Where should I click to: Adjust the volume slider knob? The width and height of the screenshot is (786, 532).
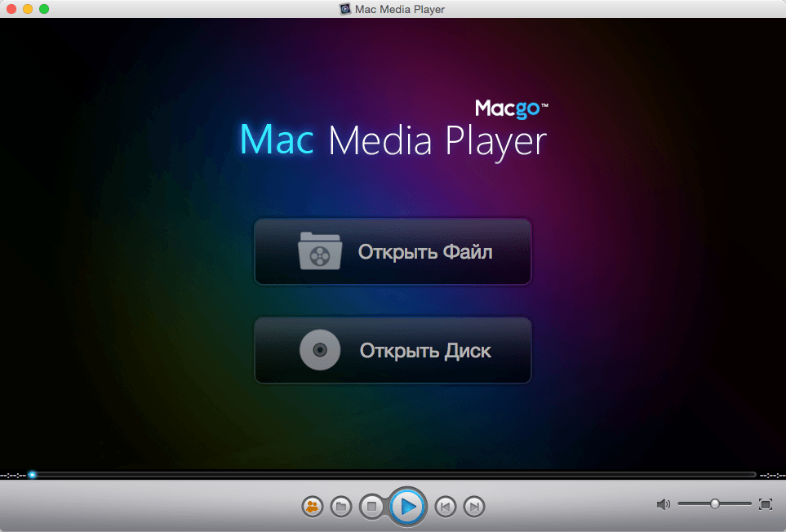tap(715, 503)
